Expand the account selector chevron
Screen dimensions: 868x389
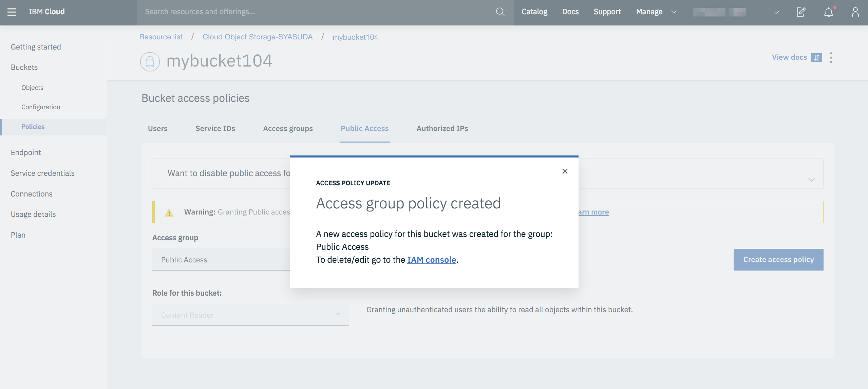[776, 12]
